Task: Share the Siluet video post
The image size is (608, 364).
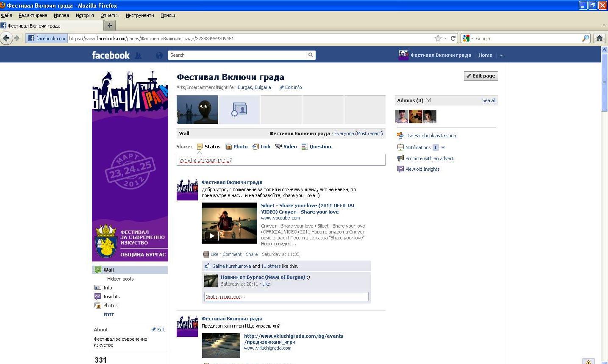Action: 252,254
